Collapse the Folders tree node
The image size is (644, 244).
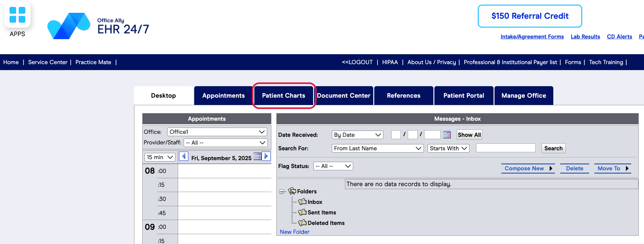click(282, 192)
